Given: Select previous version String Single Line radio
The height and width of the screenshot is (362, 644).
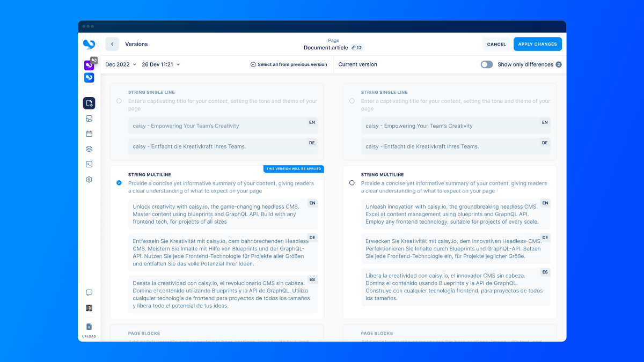Looking at the screenshot, I should 119,101.
